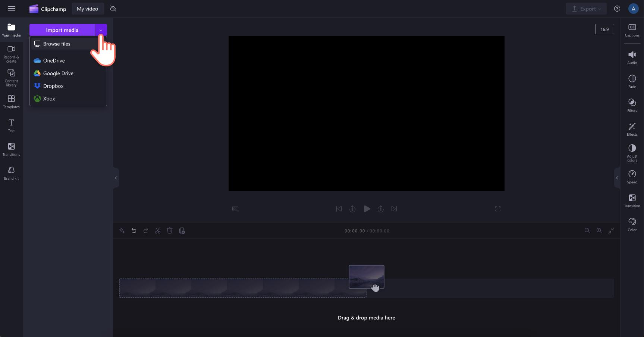Select Google Drive from the import menu

(58, 73)
